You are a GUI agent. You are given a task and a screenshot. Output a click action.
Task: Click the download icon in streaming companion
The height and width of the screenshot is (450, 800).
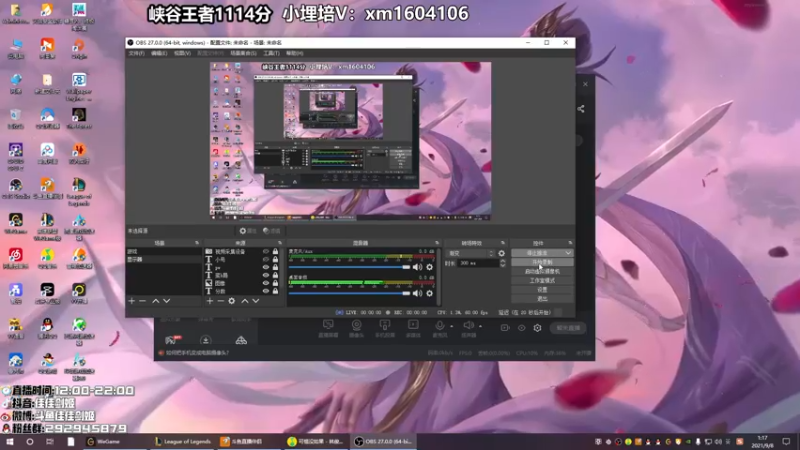coord(206,340)
